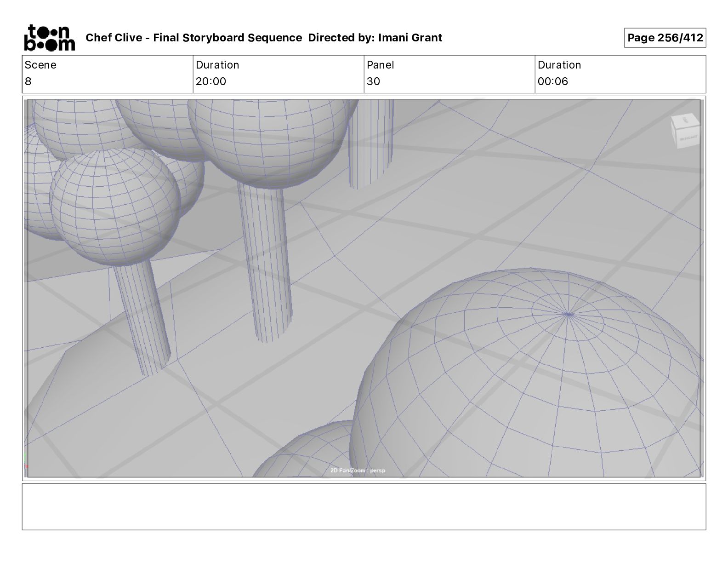The image size is (728, 563).
Task: Click the TOP face of the view cube
Action: [685, 121]
